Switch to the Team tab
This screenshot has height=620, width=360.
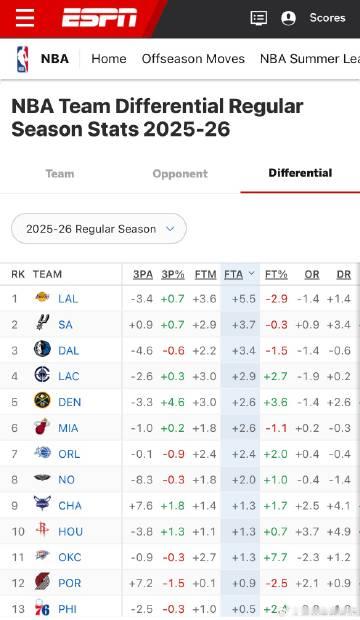point(60,174)
